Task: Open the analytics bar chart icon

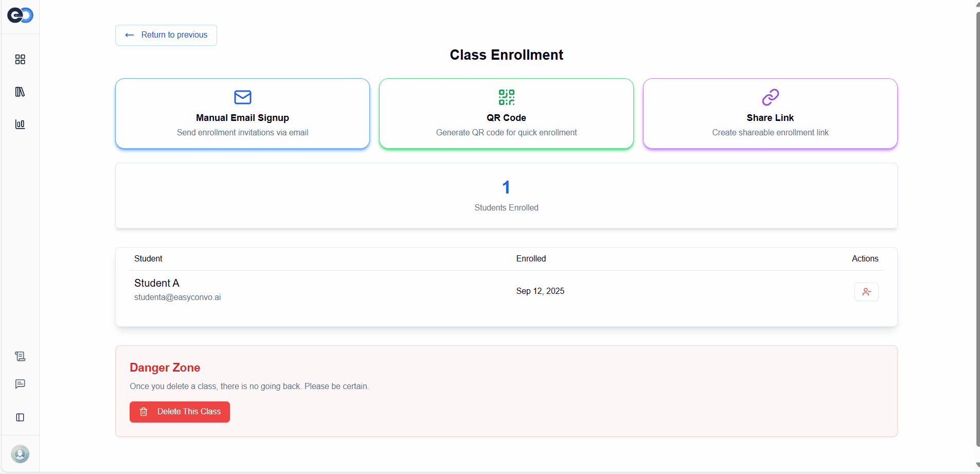Action: tap(20, 124)
